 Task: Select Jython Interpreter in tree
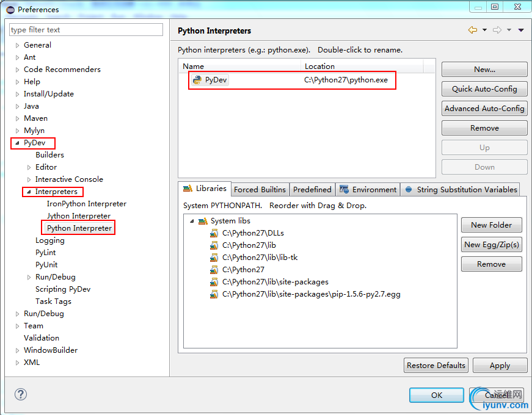pos(79,216)
